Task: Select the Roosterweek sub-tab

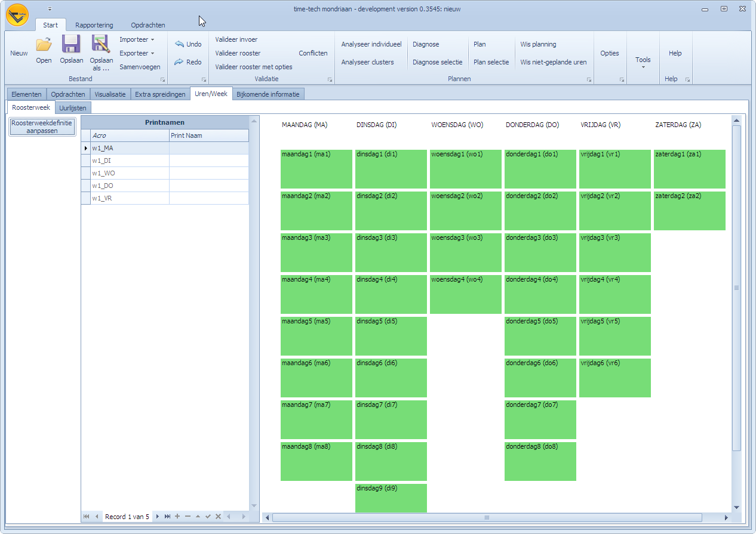Action: click(31, 107)
